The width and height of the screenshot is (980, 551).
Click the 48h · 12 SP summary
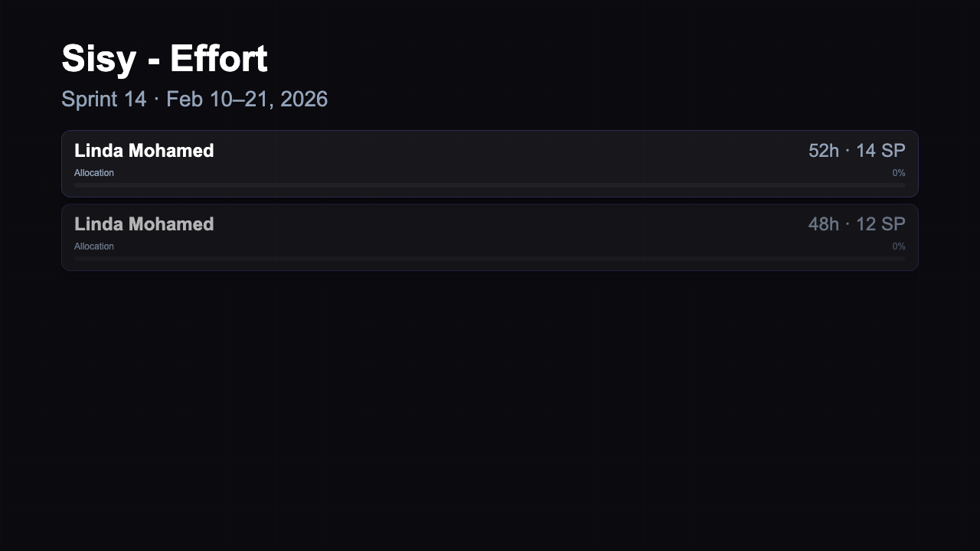pos(856,224)
